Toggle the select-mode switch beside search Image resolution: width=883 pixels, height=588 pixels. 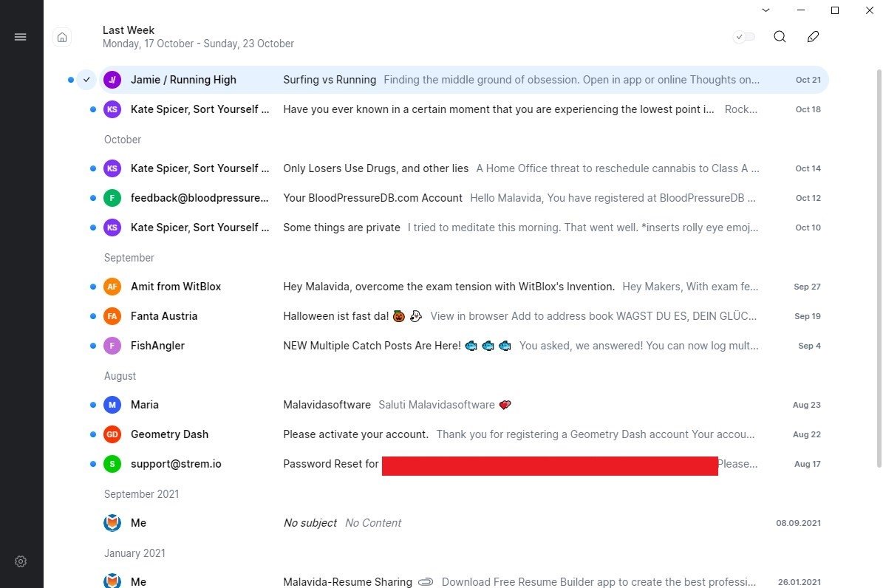pos(744,37)
